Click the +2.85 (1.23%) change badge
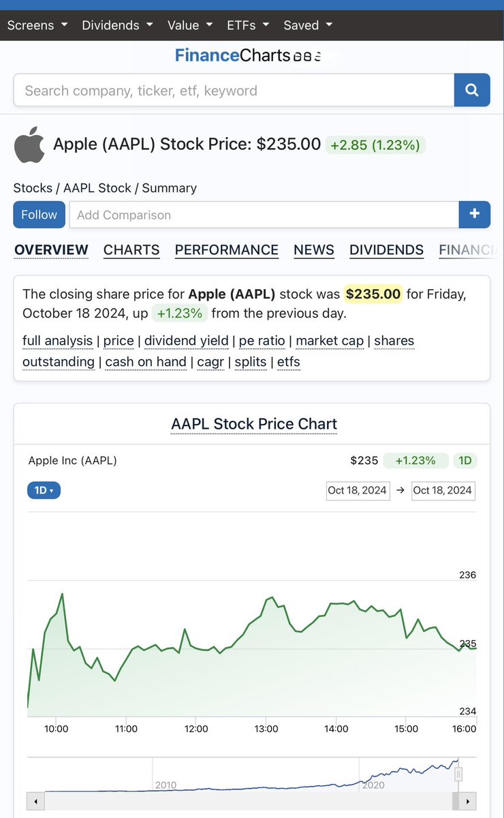 (x=375, y=145)
